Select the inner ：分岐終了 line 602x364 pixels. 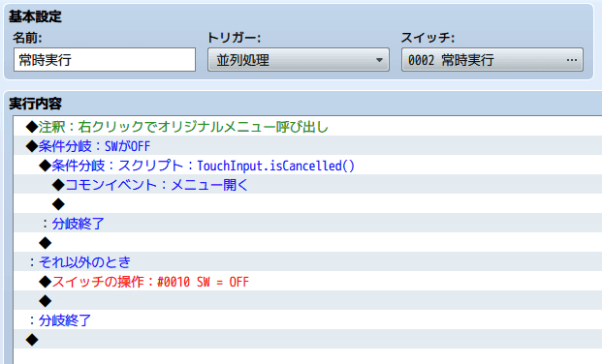click(308, 223)
